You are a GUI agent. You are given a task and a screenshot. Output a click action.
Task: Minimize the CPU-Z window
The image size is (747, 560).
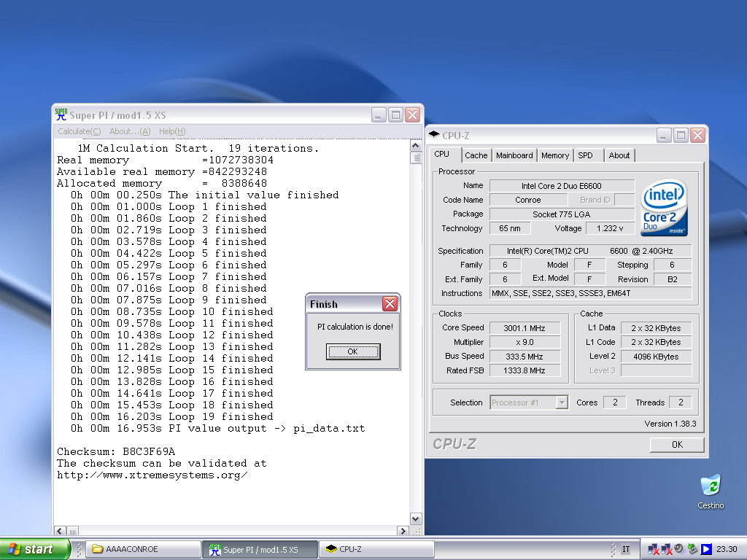664,135
